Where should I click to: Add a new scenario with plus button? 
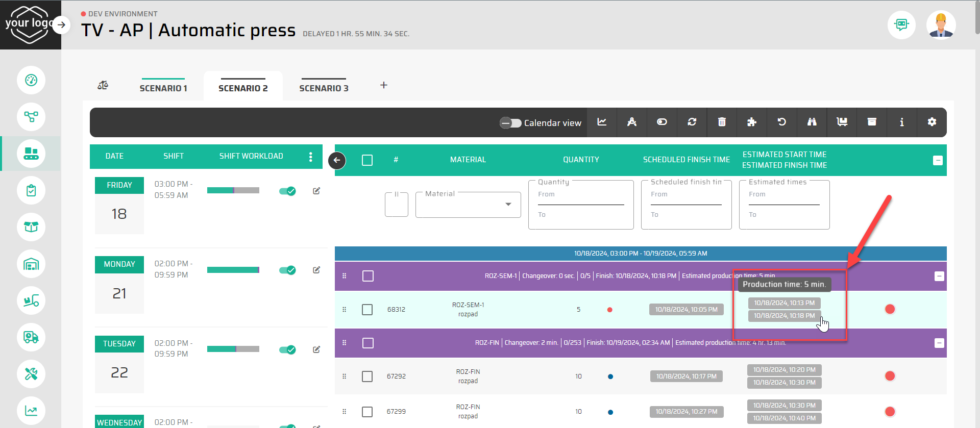[384, 85]
